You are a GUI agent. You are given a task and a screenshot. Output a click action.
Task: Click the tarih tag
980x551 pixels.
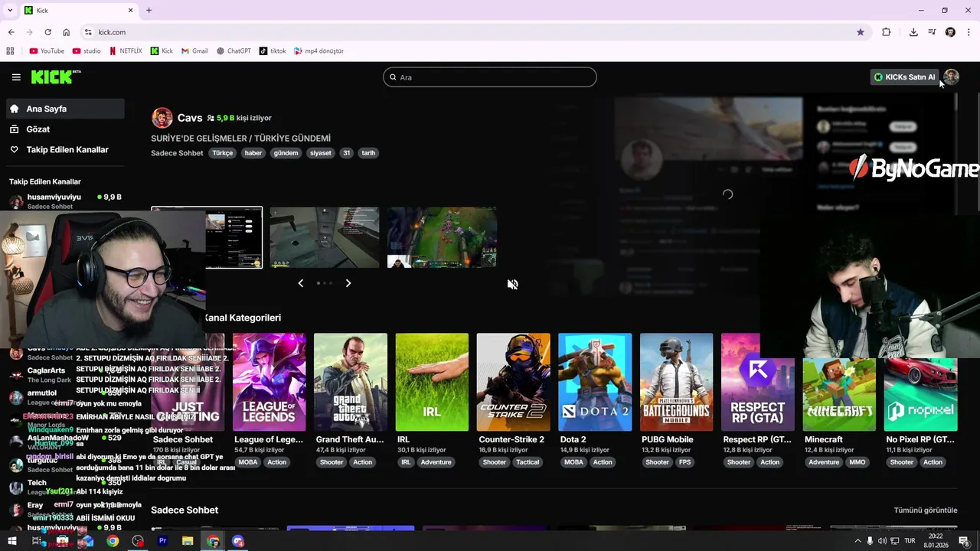click(x=368, y=153)
